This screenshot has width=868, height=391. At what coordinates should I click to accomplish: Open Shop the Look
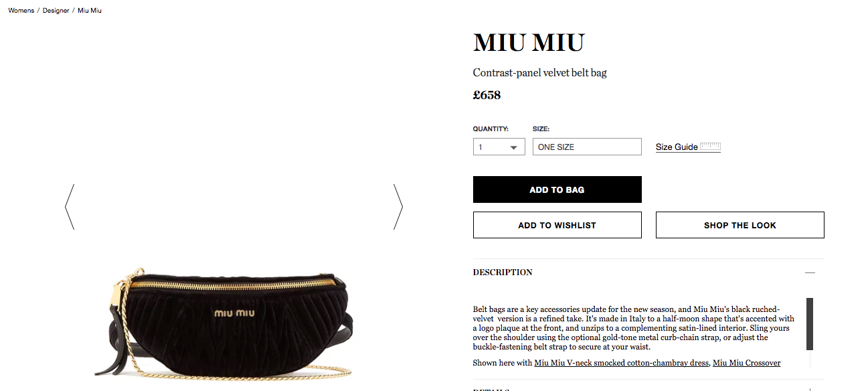[x=740, y=225]
